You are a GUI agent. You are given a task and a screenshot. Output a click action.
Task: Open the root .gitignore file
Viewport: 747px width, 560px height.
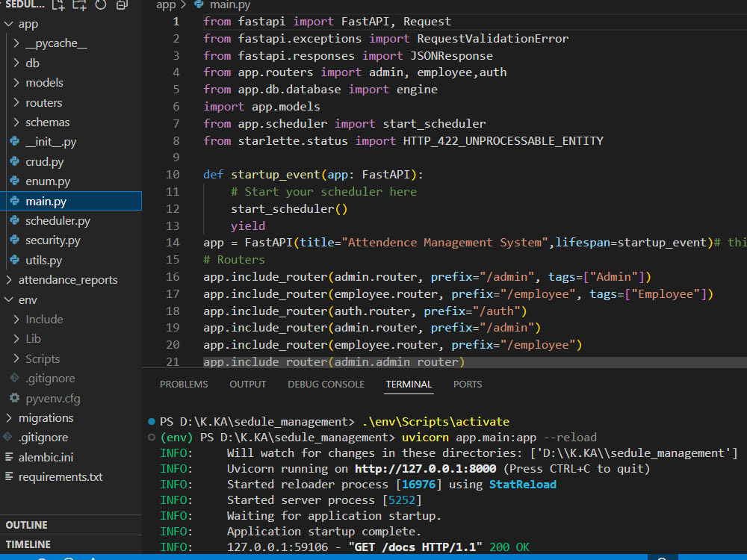coord(43,437)
